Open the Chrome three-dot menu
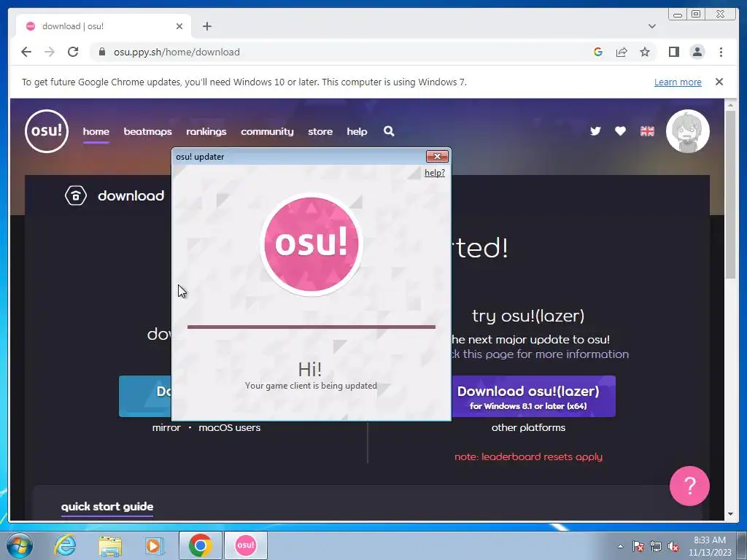This screenshot has height=560, width=747. click(x=721, y=52)
